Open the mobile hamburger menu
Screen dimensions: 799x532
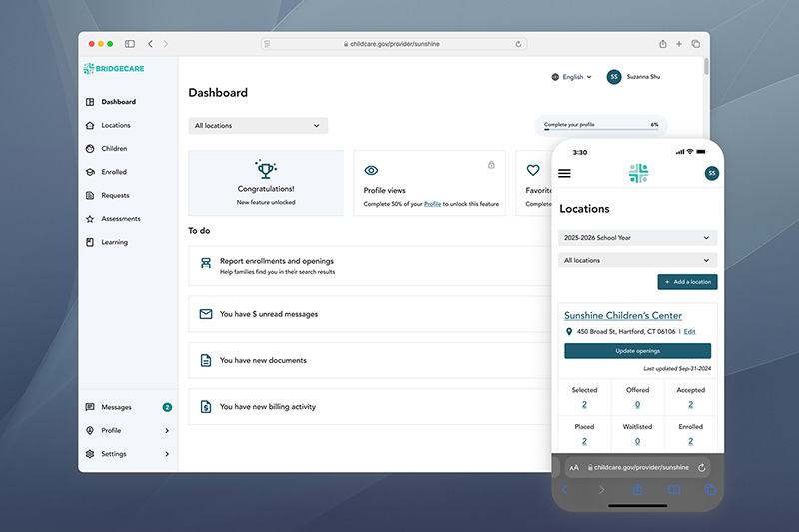(564, 173)
